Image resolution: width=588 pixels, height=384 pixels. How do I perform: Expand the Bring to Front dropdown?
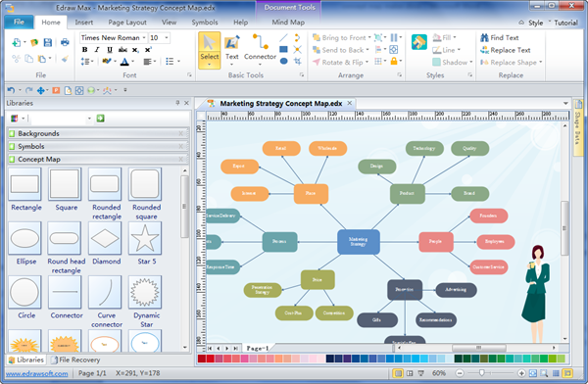pos(369,37)
